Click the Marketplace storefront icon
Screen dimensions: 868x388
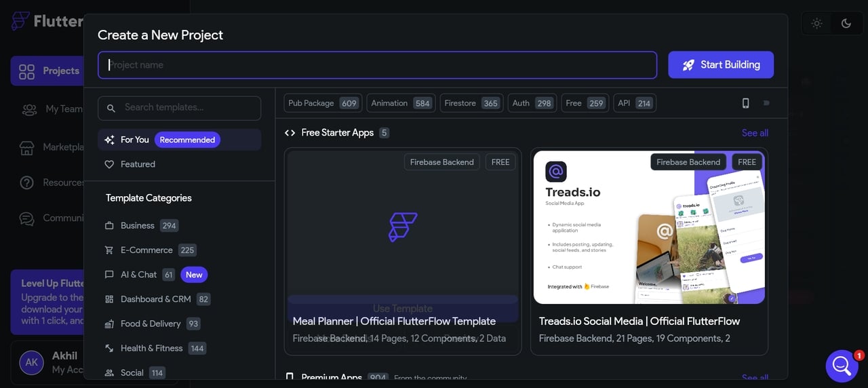coord(26,147)
